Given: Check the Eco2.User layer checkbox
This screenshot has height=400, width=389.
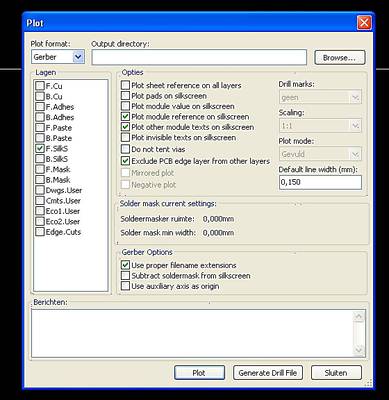Looking at the screenshot, I should click(x=40, y=221).
